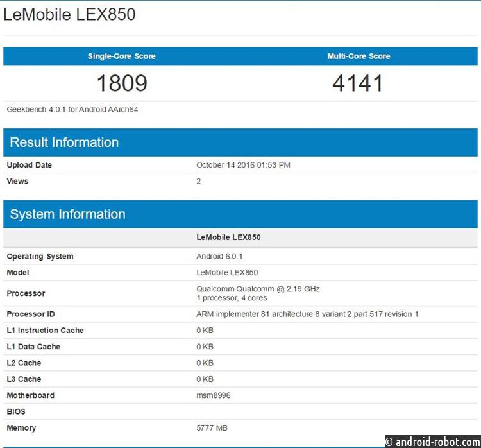Select the Views count value 2

198,181
